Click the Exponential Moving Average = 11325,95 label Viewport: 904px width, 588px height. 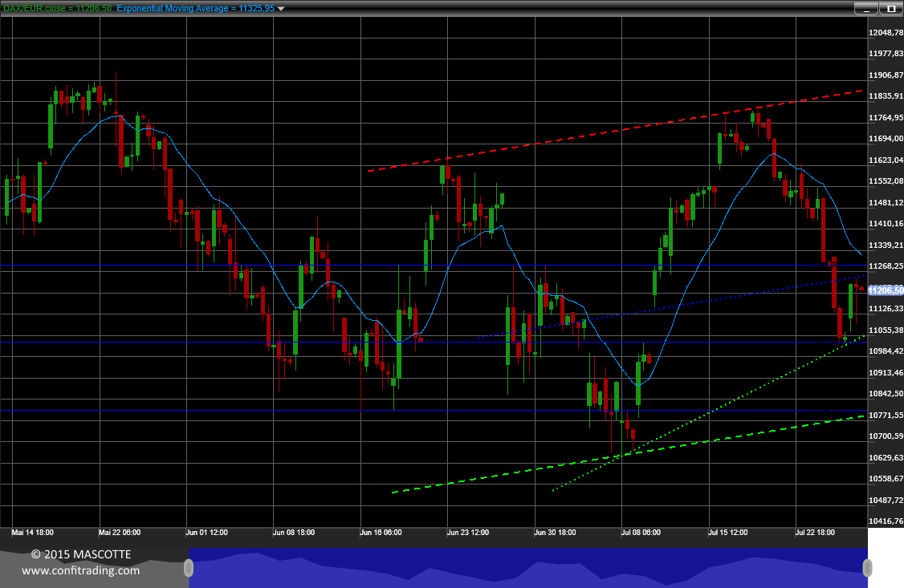195,9
